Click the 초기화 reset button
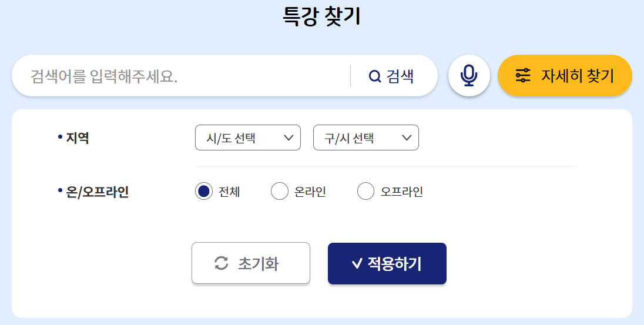This screenshot has height=325, width=644. point(251,263)
